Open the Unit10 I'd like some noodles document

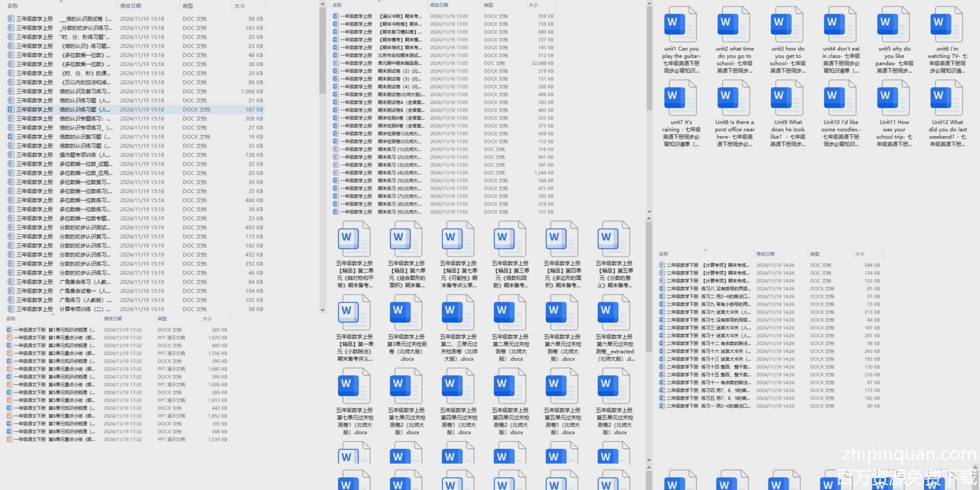(x=840, y=99)
